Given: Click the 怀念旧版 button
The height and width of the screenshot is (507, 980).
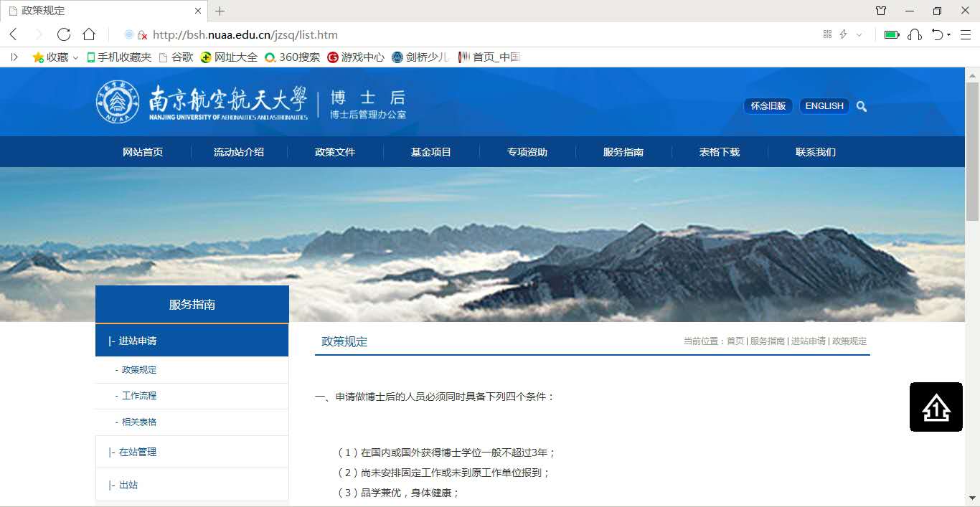Looking at the screenshot, I should 768,106.
